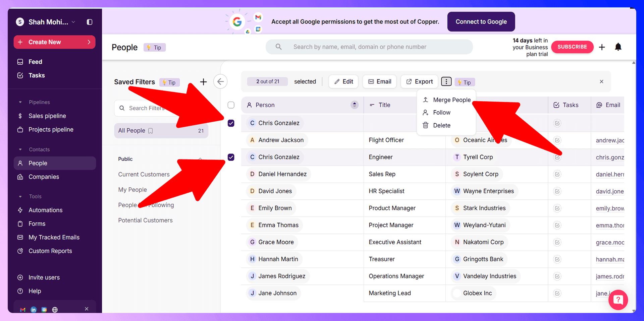This screenshot has width=644, height=321.
Task: Open the Current Customers filter
Action: (144, 174)
